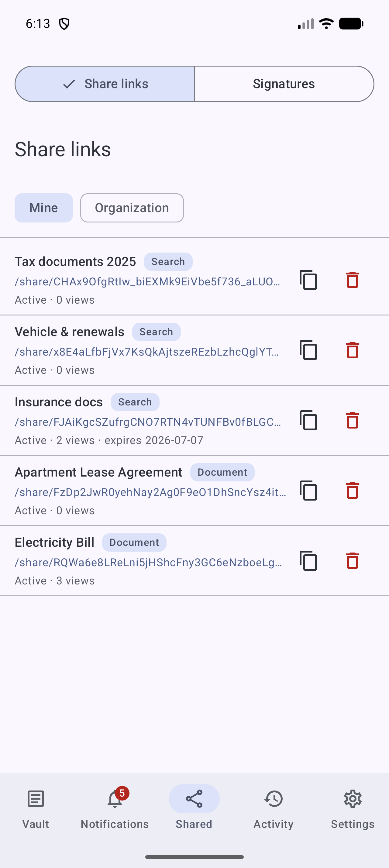
Task: Open the /share/FJAiKgcSZufrg link URL
Action: (148, 422)
